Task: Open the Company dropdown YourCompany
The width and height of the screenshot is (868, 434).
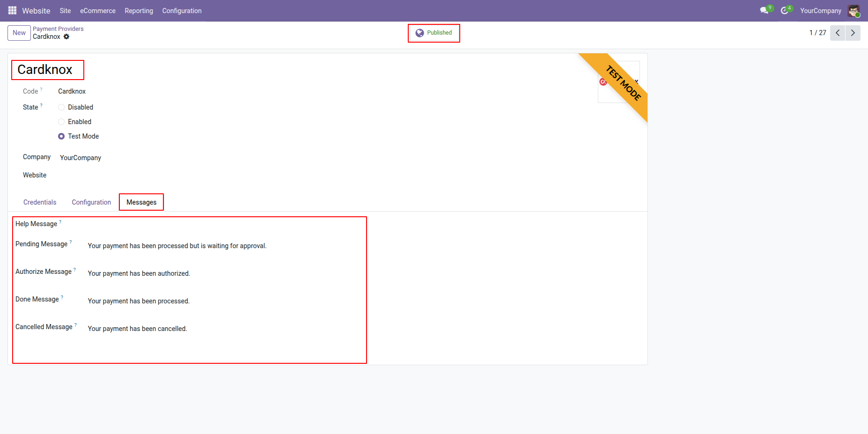Action: coord(81,158)
